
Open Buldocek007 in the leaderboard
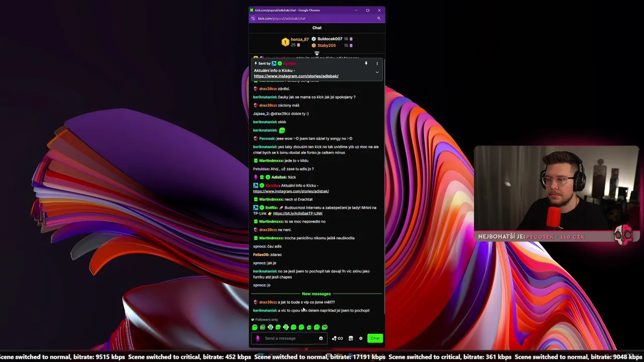[x=330, y=39]
